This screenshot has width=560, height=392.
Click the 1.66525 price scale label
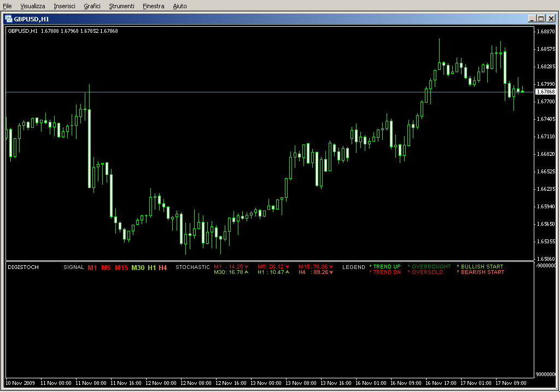click(x=546, y=171)
